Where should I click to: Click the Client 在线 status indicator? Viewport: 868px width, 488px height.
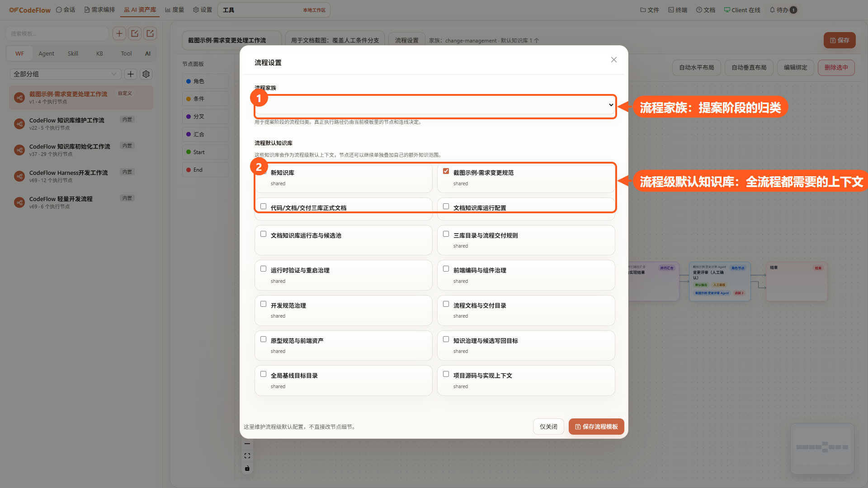click(742, 10)
